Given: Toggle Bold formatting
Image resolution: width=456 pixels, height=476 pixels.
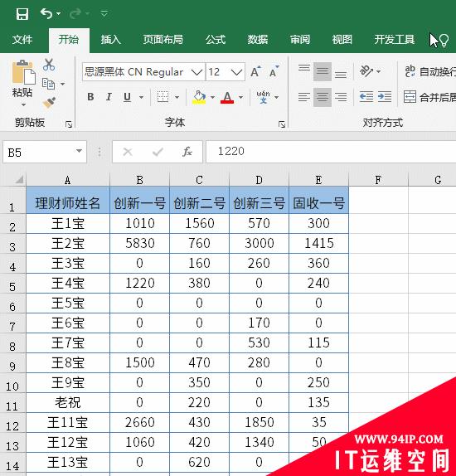Looking at the screenshot, I should [x=90, y=97].
